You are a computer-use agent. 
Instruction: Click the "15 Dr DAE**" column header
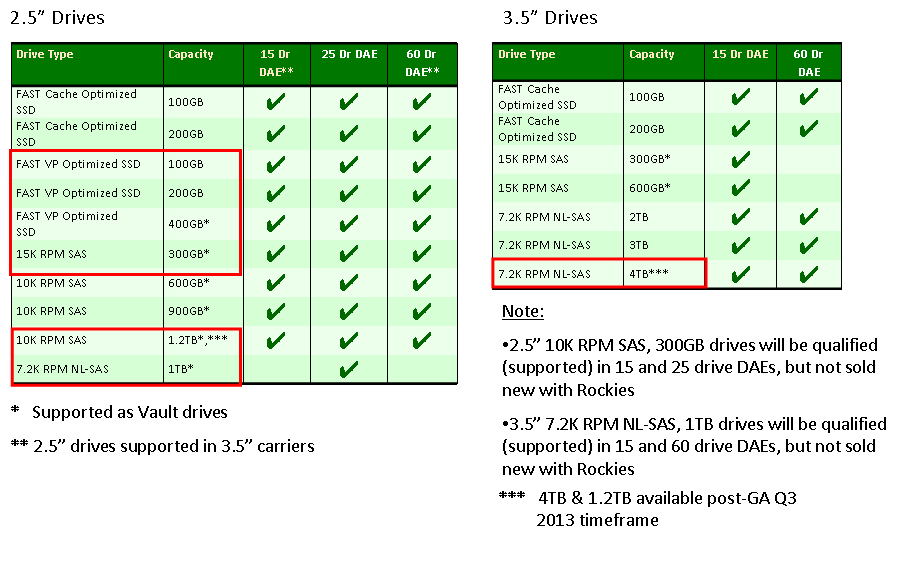point(276,63)
